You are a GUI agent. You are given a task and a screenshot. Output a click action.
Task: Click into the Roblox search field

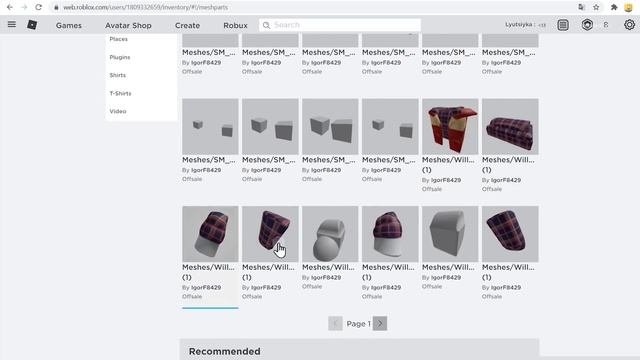(340, 25)
